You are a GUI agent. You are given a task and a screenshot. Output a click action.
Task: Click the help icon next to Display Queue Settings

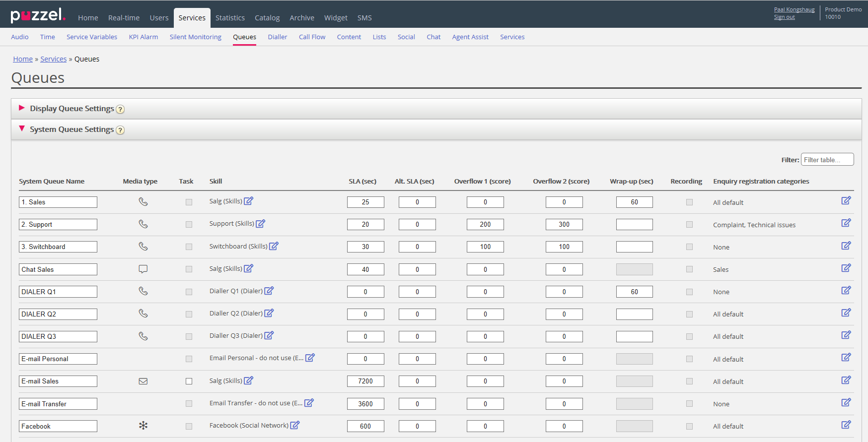(120, 109)
